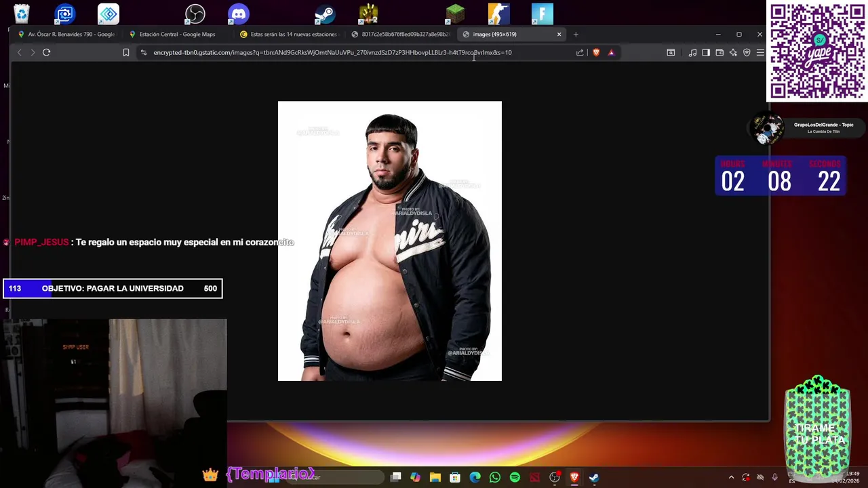Viewport: 868px width, 488px height.
Task: Close the images (495×619) tab
Action: point(559,34)
